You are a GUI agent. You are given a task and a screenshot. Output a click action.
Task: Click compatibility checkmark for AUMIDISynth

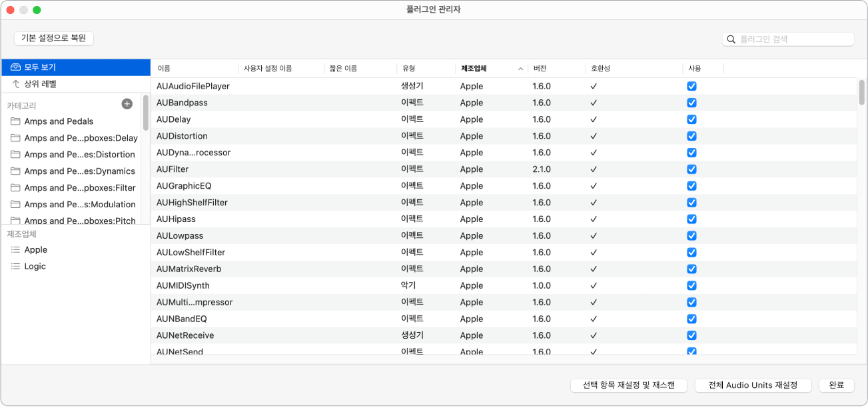pos(594,285)
